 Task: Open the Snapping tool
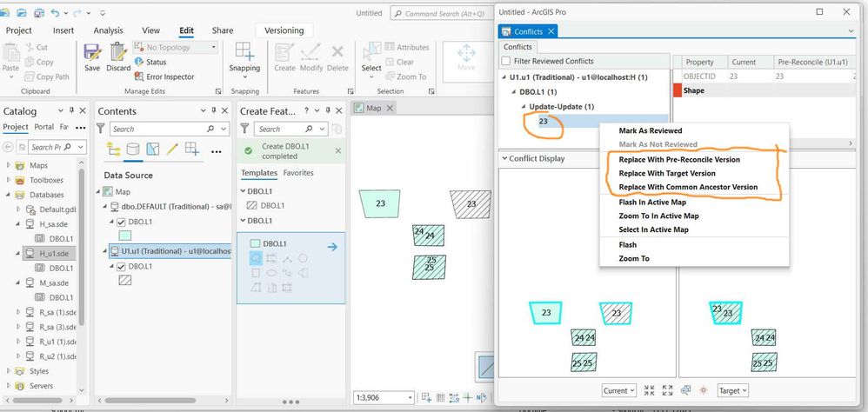pyautogui.click(x=244, y=57)
